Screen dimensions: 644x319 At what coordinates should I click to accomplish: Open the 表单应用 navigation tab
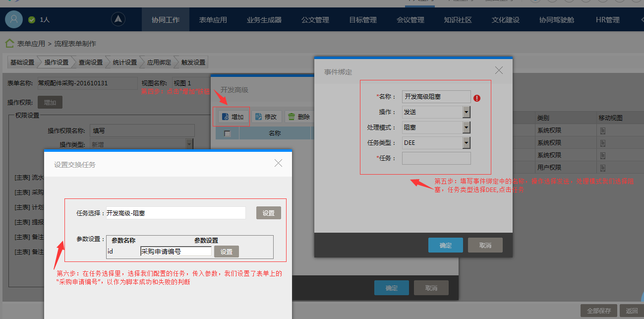pos(213,20)
